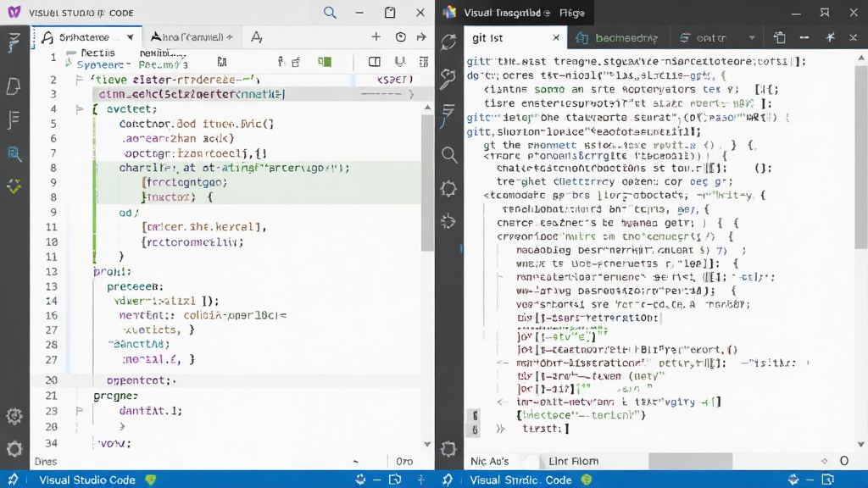
Task: Click Visual Studio Code in left status bar
Action: coord(87,480)
